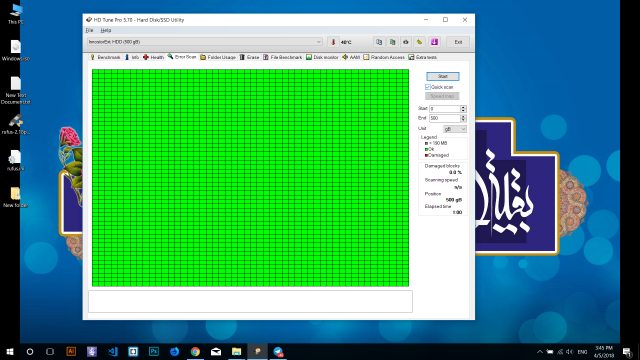Click the End position input field
The width and height of the screenshot is (640, 360).
point(444,118)
